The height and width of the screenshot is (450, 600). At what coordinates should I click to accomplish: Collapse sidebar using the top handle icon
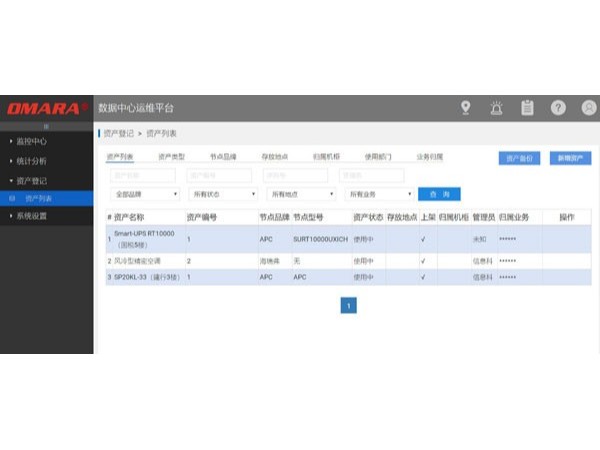47,127
